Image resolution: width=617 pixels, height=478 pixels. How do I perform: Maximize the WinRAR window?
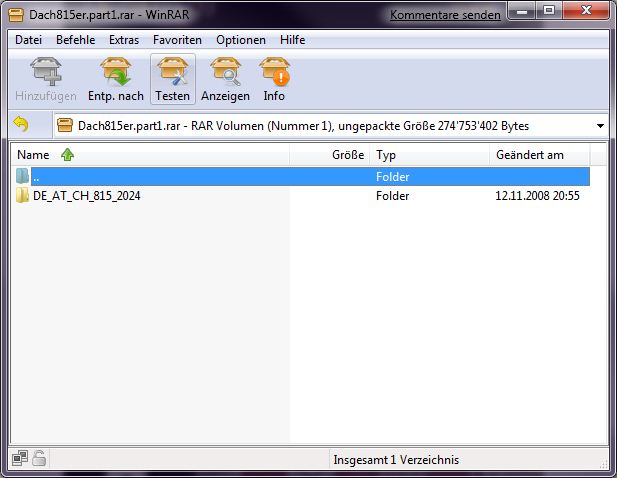point(549,11)
